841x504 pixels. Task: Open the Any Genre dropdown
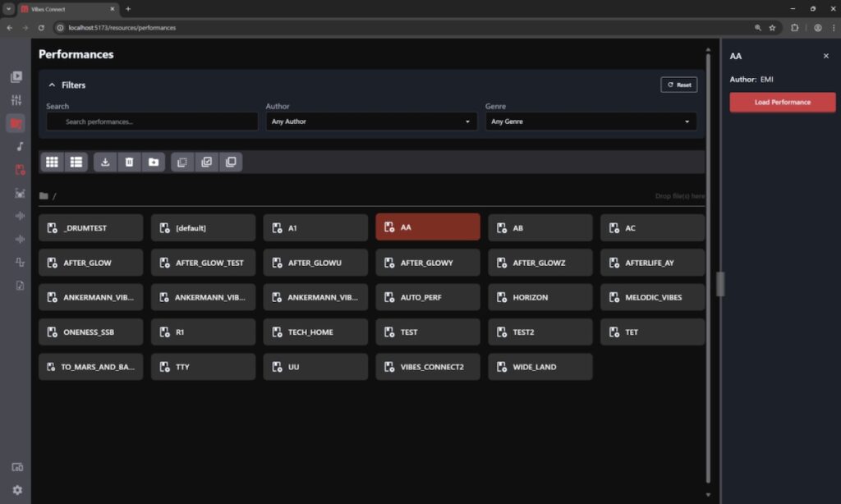click(590, 121)
